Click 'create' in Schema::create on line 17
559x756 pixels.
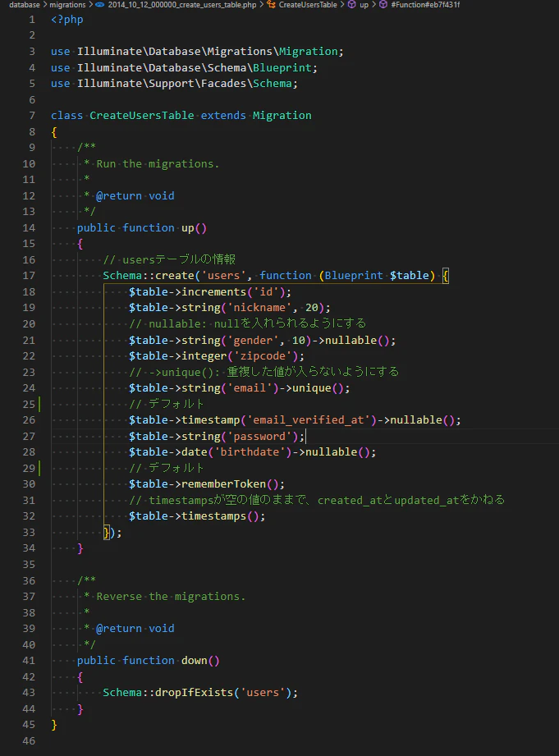pyautogui.click(x=174, y=275)
